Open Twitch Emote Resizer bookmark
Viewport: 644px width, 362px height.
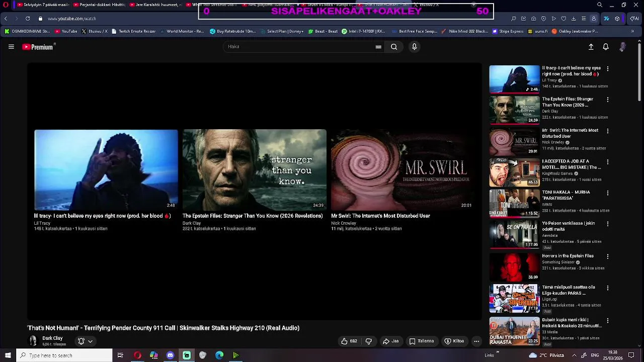(x=133, y=31)
